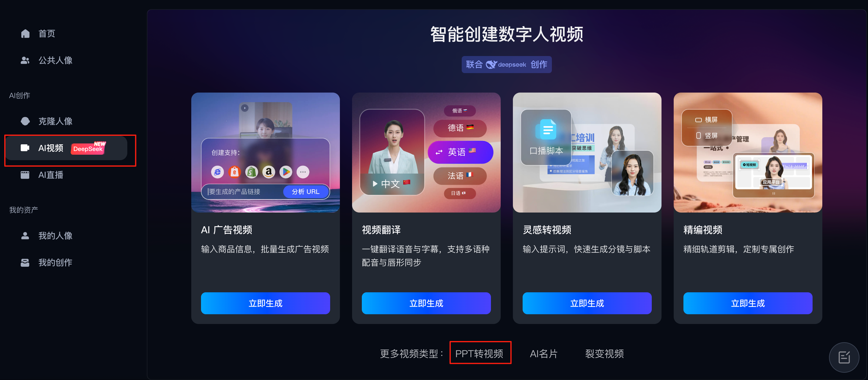Click 立即生成 under AI 广告视频
The height and width of the screenshot is (380, 868).
266,303
